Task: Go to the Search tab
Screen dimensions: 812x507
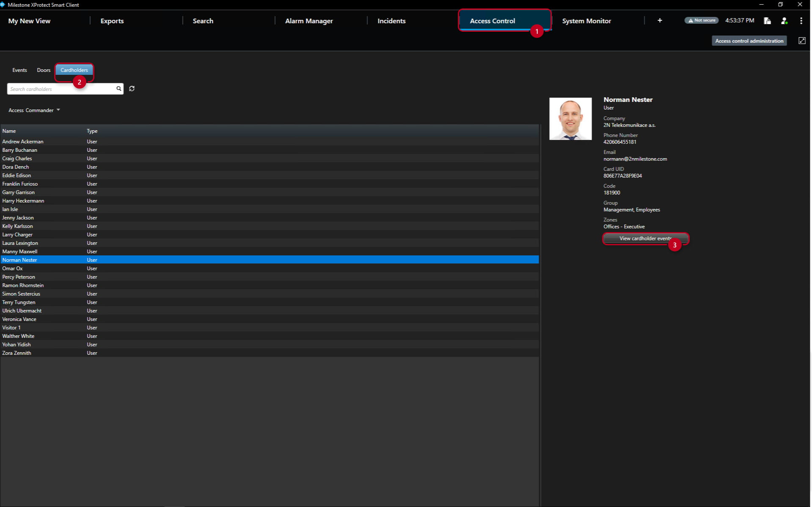Action: coord(203,21)
